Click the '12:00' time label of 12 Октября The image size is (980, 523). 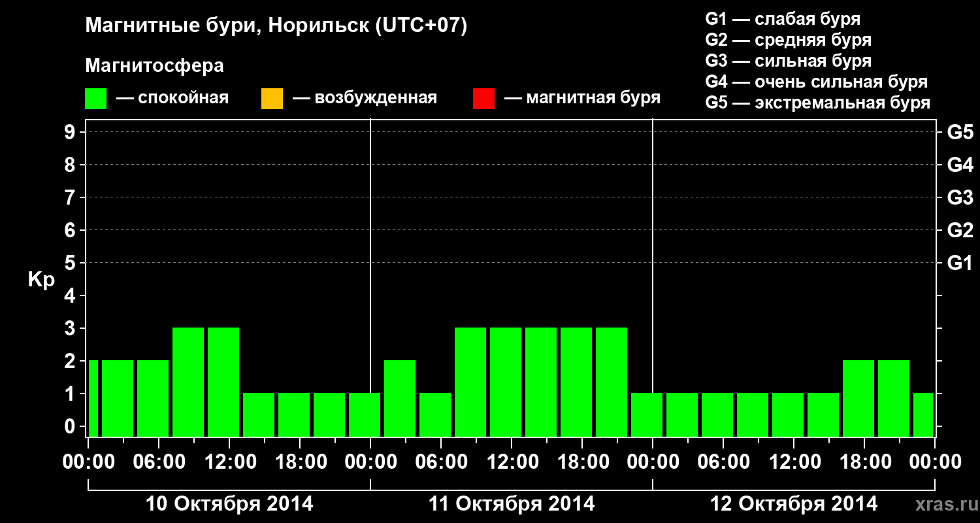pyautogui.click(x=794, y=462)
